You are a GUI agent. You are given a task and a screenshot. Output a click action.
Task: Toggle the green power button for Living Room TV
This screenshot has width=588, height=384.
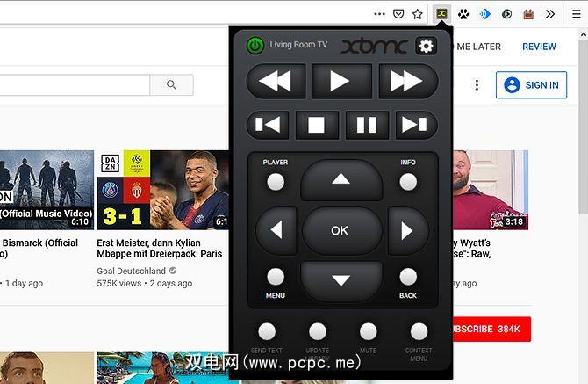coord(255,46)
